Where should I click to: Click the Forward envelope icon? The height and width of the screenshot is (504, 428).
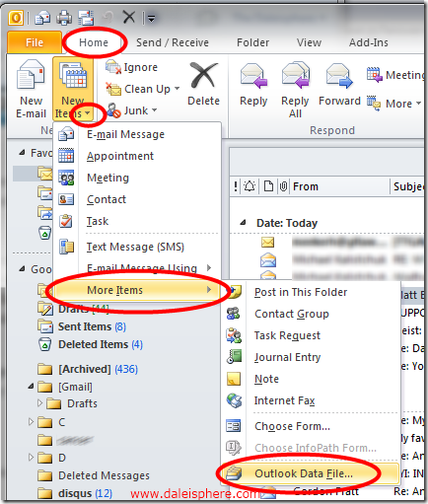[x=339, y=76]
